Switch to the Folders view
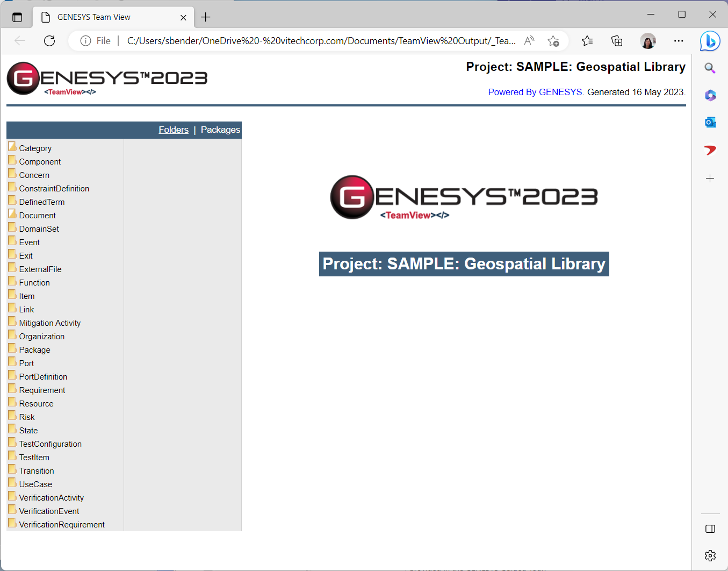 [x=174, y=130]
